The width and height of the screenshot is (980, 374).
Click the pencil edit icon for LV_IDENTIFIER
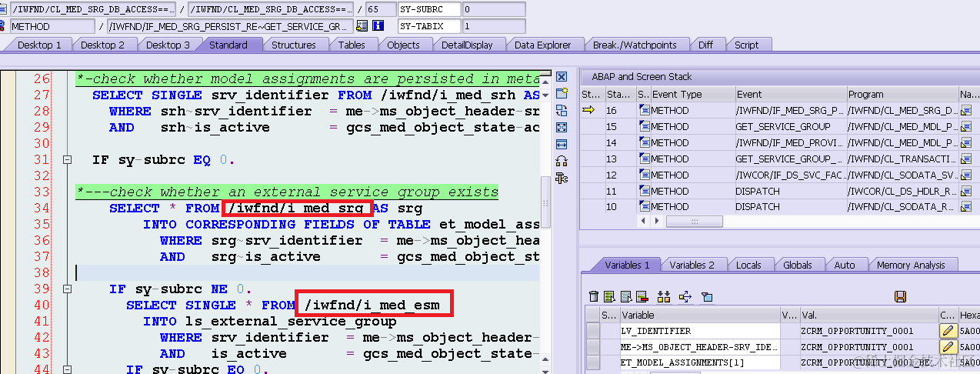(x=948, y=331)
